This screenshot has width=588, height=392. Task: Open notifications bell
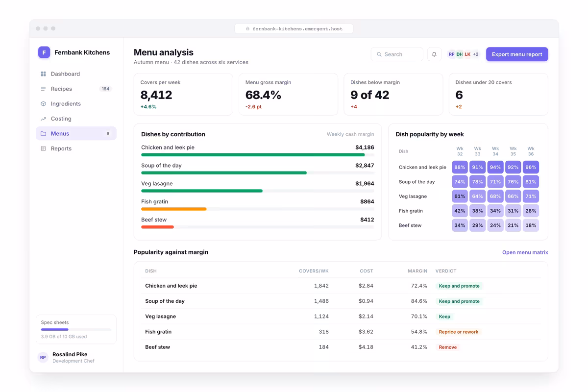[x=434, y=54]
